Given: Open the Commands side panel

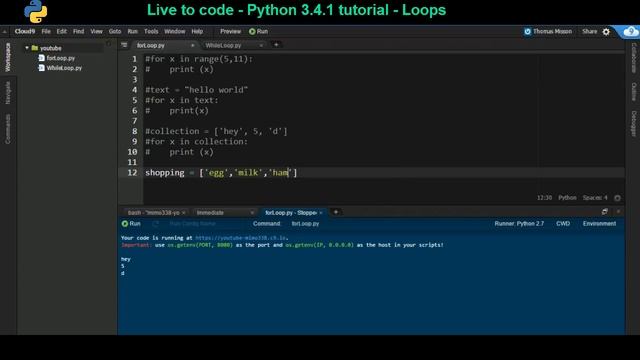Looking at the screenshot, I should click(8, 129).
